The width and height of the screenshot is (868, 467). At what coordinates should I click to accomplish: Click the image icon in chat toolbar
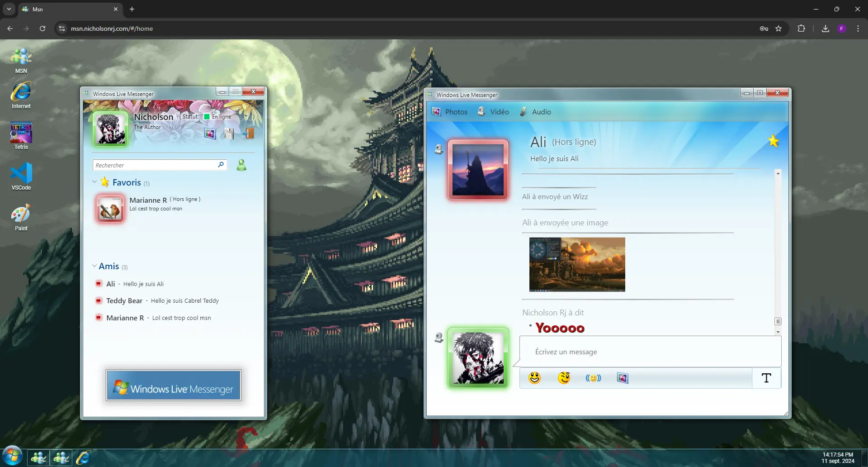point(623,378)
